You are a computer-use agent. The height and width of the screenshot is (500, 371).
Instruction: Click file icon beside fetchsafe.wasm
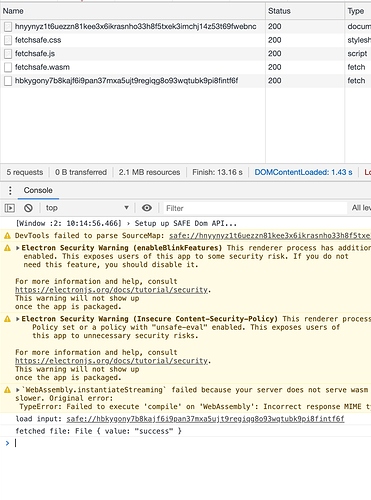coord(8,67)
